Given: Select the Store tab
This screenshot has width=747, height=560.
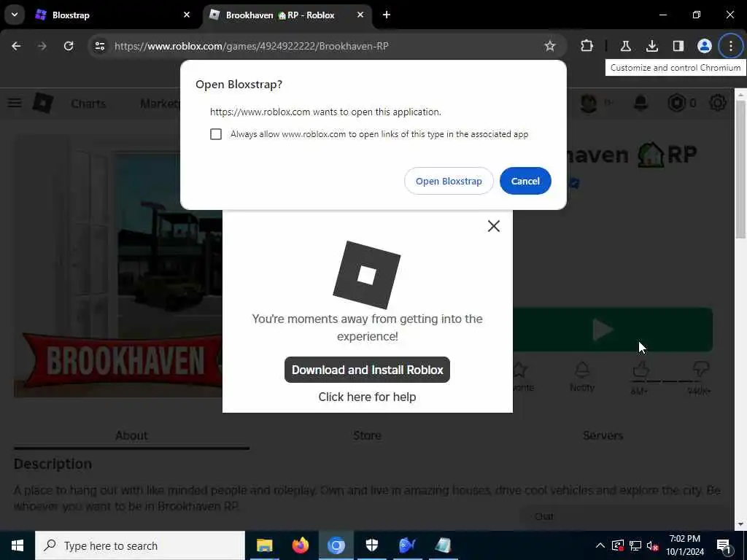Looking at the screenshot, I should point(367,435).
